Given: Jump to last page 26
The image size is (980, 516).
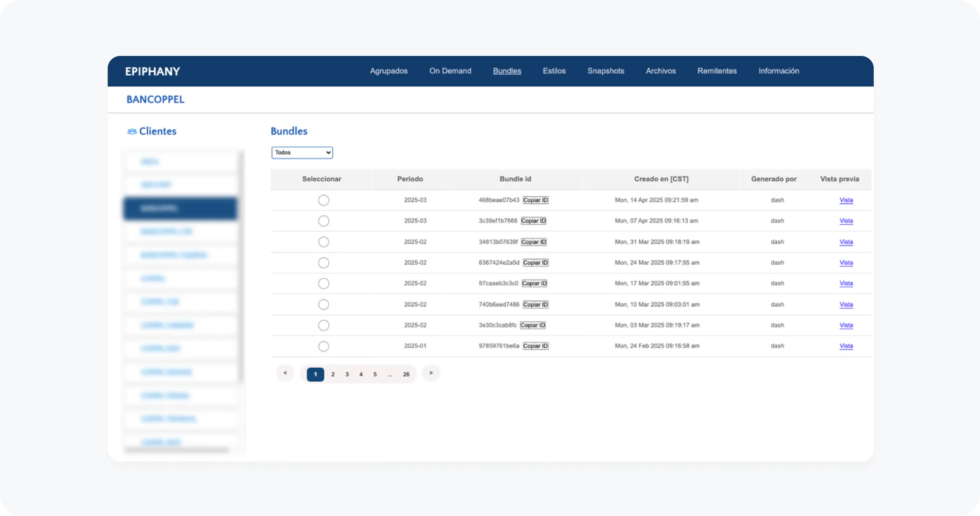Looking at the screenshot, I should pyautogui.click(x=406, y=374).
